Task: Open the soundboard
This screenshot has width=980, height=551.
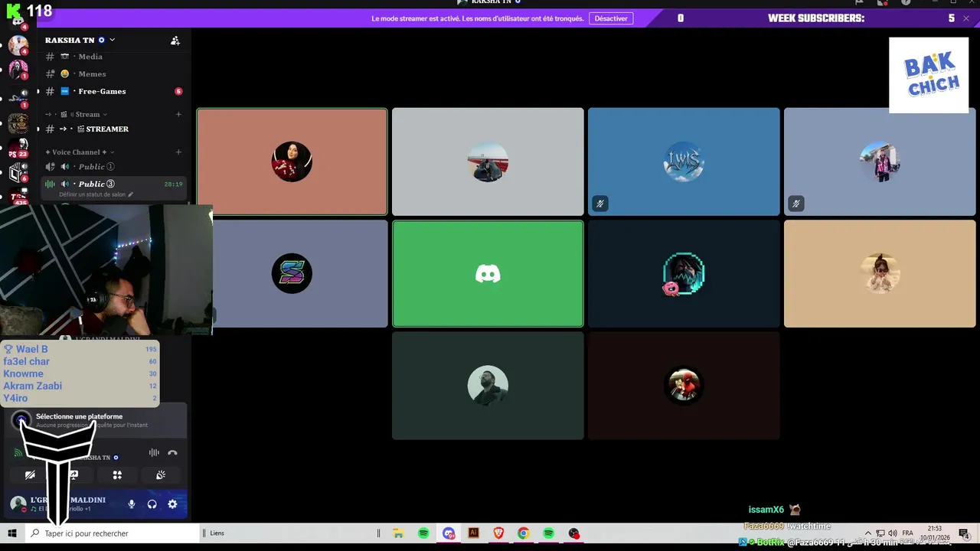Action: pos(161,475)
